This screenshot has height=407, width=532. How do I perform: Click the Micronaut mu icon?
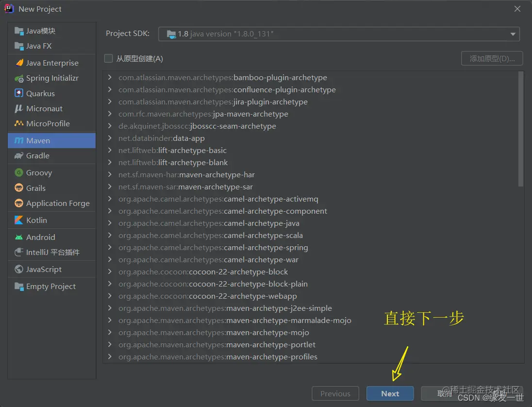coord(18,109)
